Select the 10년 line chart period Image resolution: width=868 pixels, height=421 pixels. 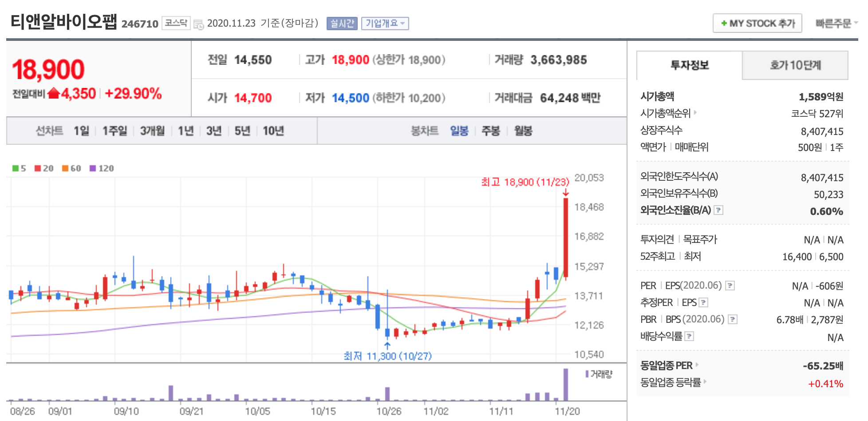(x=273, y=131)
